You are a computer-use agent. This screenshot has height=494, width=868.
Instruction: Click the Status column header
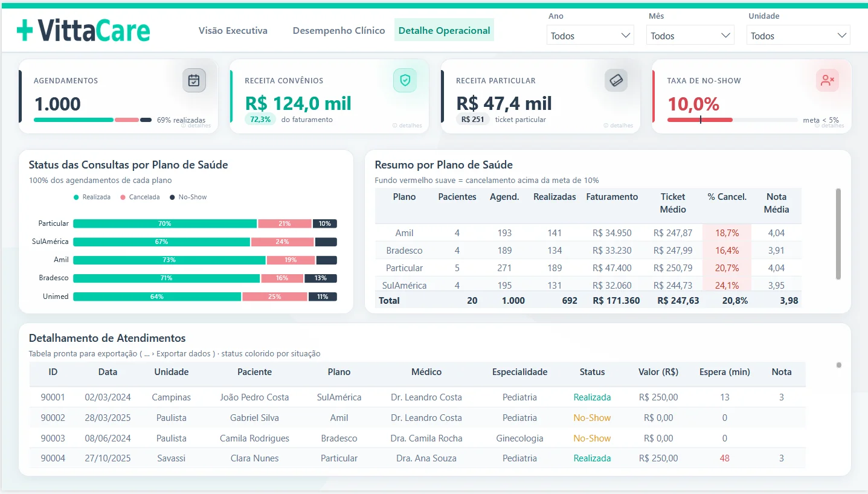(592, 372)
